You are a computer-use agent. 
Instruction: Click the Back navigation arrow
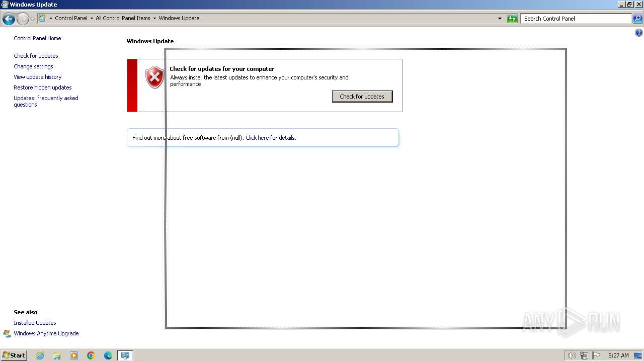pos(9,19)
